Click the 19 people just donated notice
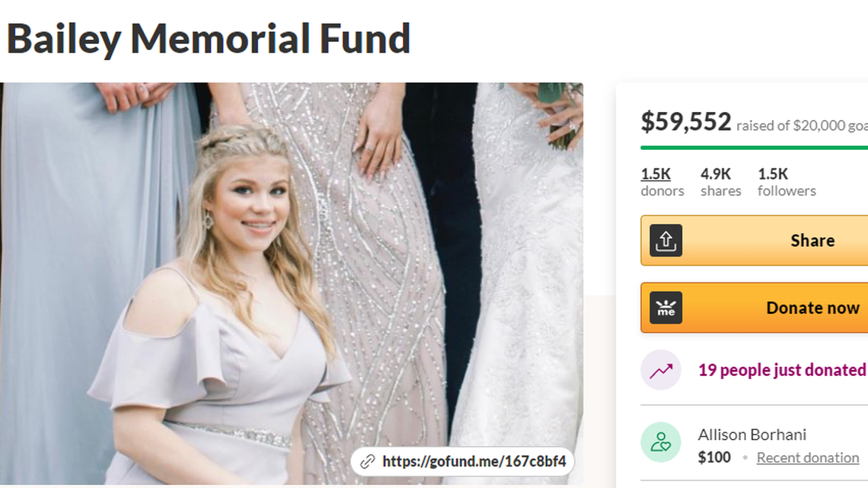The width and height of the screenshot is (868, 488). [783, 369]
